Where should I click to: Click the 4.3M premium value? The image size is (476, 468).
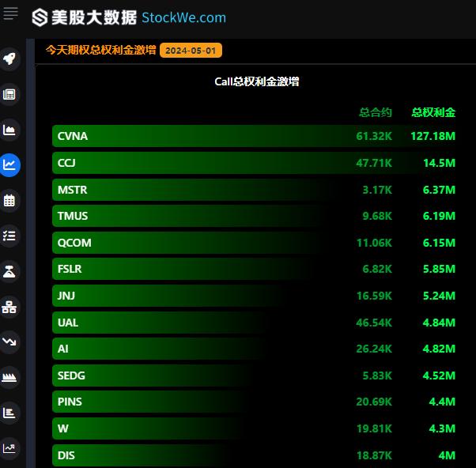coord(442,428)
